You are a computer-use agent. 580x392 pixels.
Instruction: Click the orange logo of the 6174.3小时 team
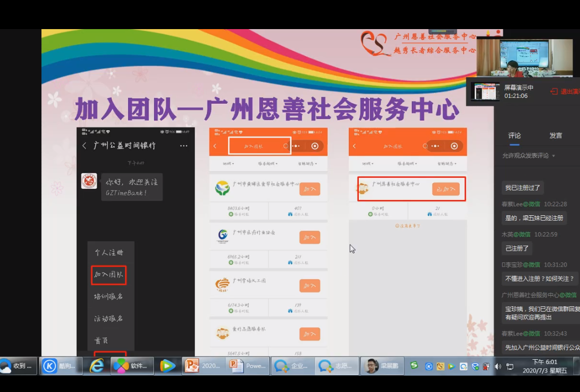click(222, 284)
